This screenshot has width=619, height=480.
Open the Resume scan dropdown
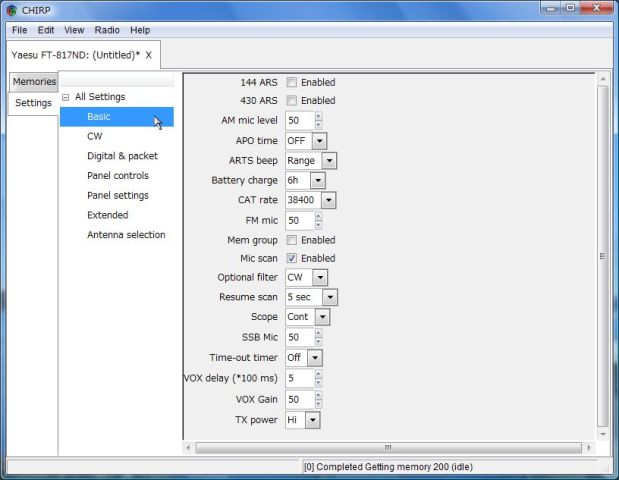[330, 297]
